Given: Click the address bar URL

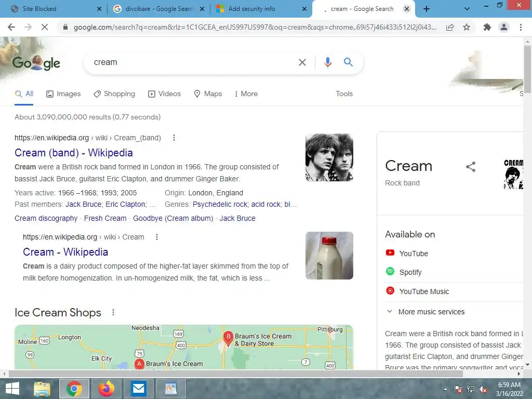Looking at the screenshot, I should coord(255,27).
